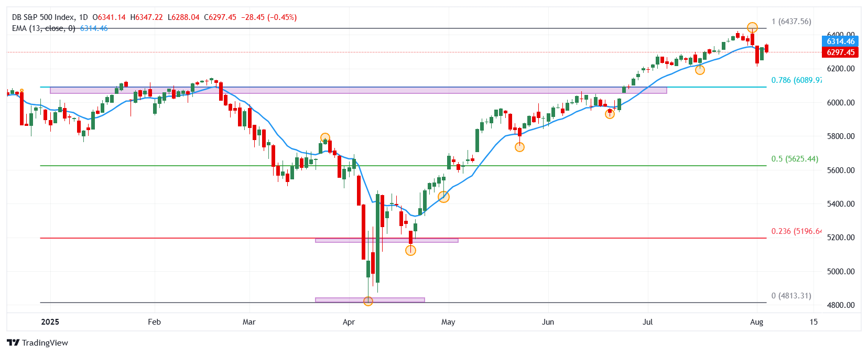Click the red 6297.45 current price label
868x354 pixels.
(840, 52)
